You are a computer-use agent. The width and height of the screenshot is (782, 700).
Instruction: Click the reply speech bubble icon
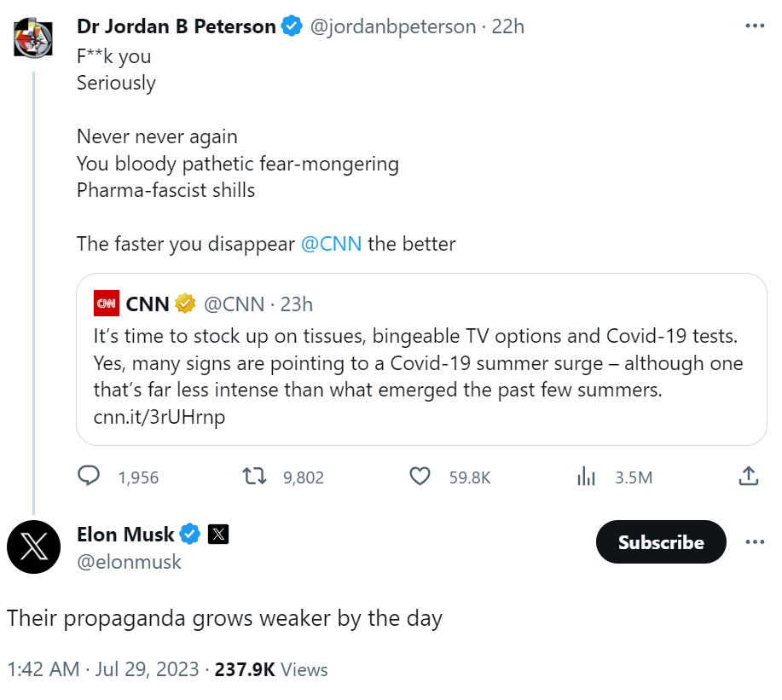point(89,476)
